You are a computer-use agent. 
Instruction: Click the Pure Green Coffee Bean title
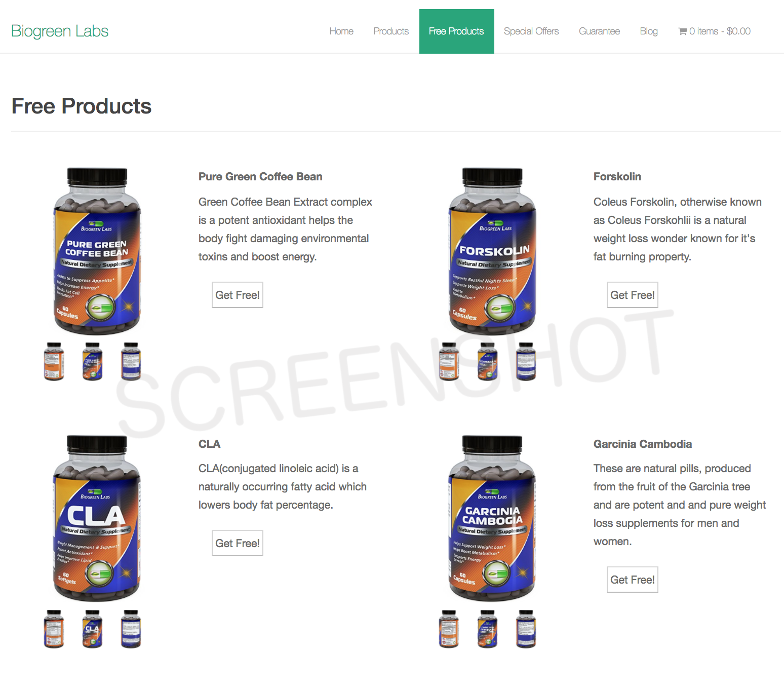pos(260,176)
